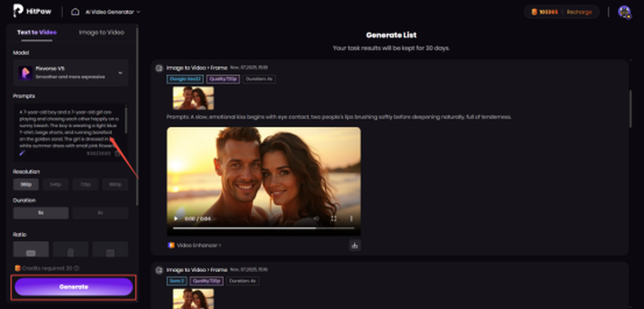
Task: Select 360p resolution
Action: [x=26, y=184]
